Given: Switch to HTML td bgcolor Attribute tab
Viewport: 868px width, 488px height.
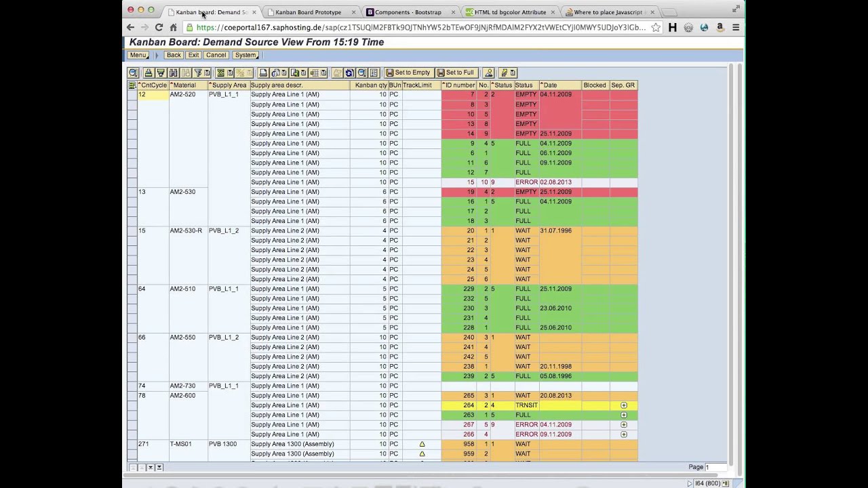Looking at the screenshot, I should 510,12.
